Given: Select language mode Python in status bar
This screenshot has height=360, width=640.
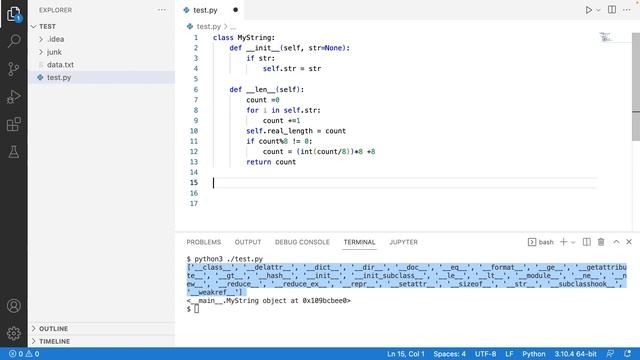Looking at the screenshot, I should 534,354.
